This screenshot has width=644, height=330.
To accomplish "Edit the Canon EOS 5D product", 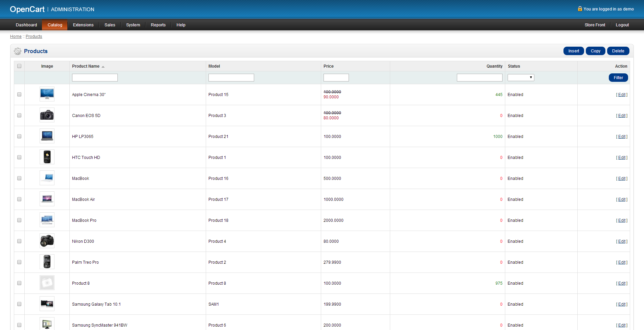I will (622, 116).
